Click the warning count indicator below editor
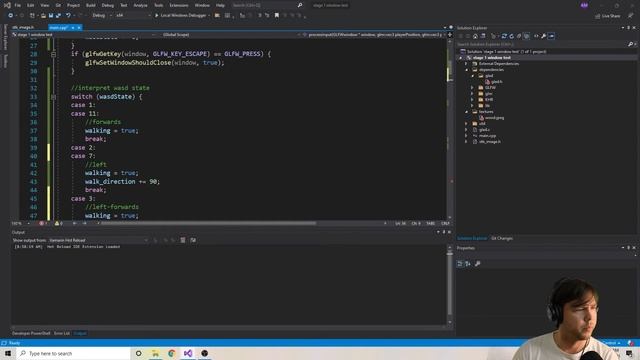This screenshot has height=360, width=640. [59, 224]
